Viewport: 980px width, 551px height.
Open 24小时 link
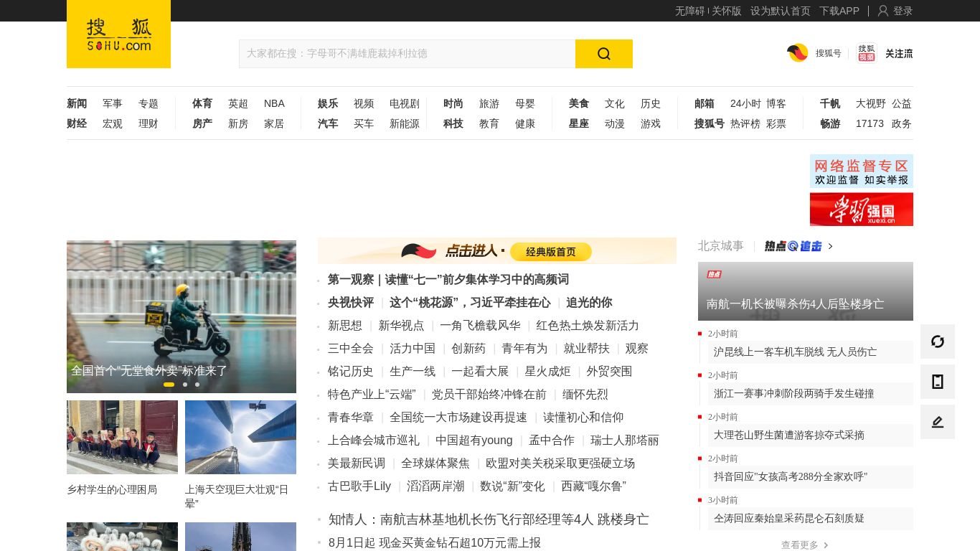(745, 103)
